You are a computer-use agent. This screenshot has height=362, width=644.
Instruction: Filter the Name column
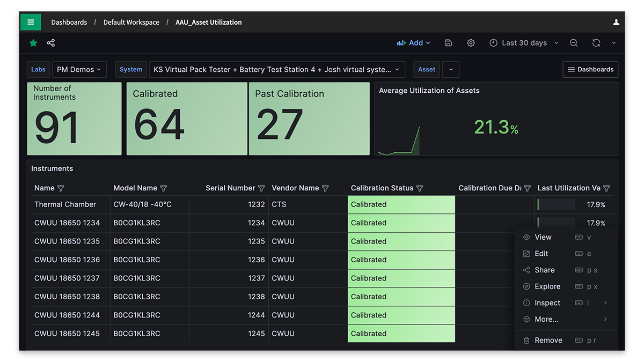[61, 188]
